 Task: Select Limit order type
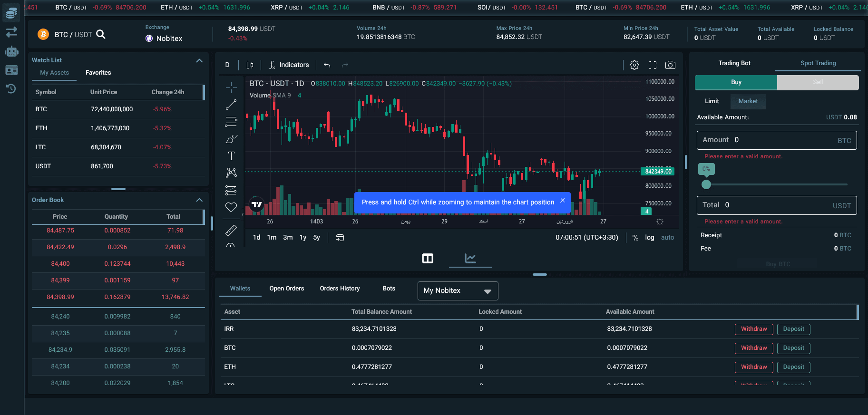tap(712, 101)
